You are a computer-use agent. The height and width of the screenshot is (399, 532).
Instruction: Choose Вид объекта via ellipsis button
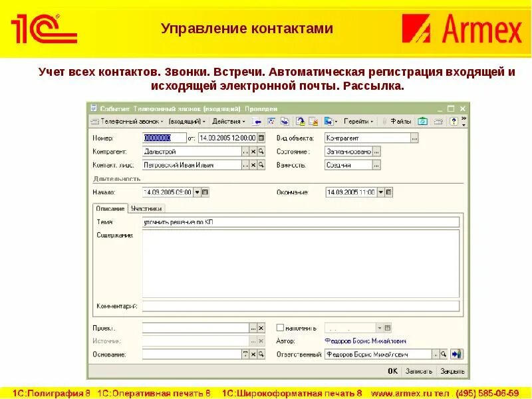[x=414, y=138]
